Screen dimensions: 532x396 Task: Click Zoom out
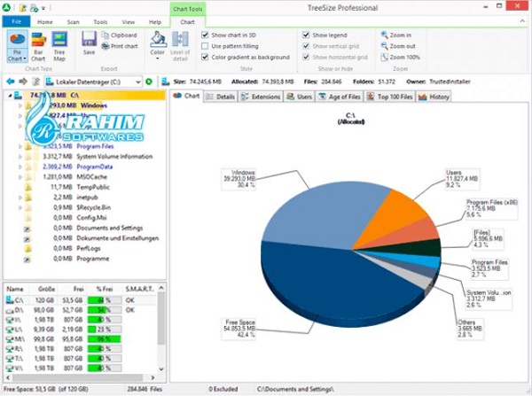coord(398,46)
